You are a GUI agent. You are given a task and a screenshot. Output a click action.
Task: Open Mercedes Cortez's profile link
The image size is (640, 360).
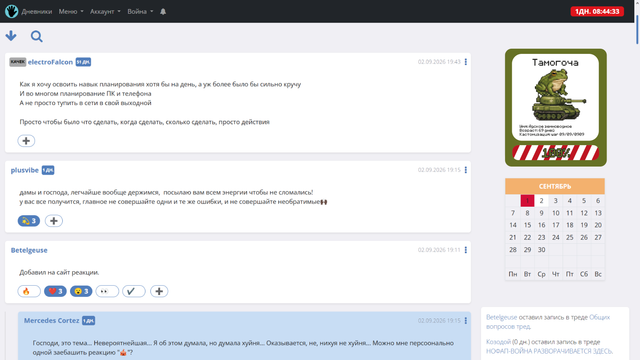(51, 320)
